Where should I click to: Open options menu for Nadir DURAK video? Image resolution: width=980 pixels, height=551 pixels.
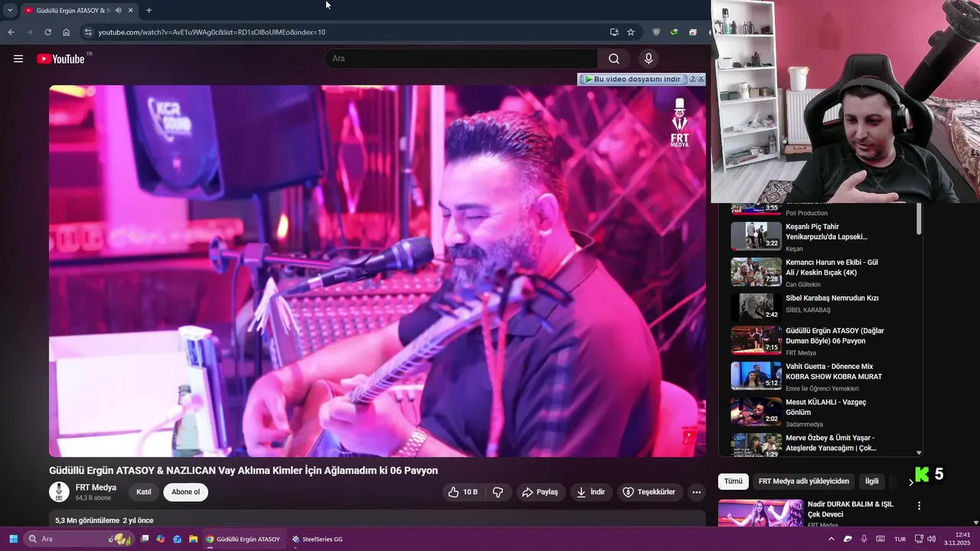(919, 506)
